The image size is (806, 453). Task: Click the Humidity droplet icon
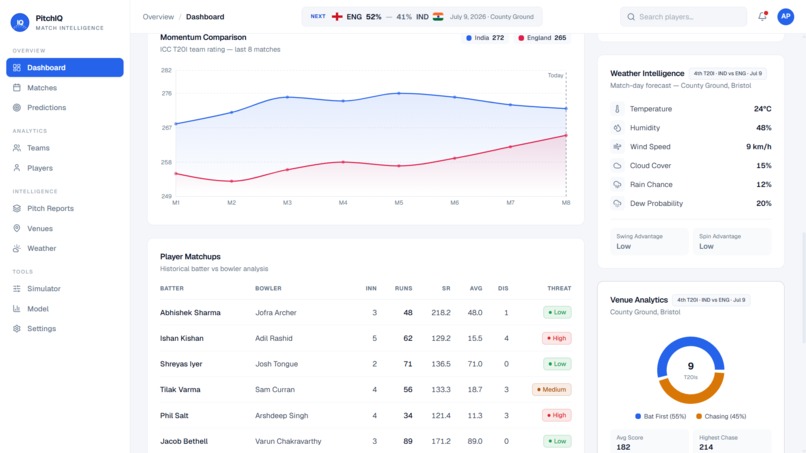(617, 128)
